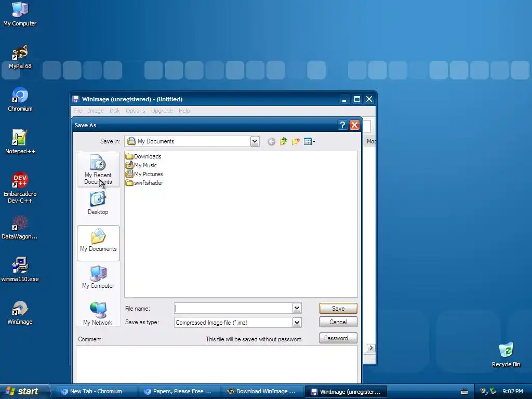Screen dimensions: 532x399
Task: Expand the File name history dropdown
Action: pyautogui.click(x=297, y=308)
